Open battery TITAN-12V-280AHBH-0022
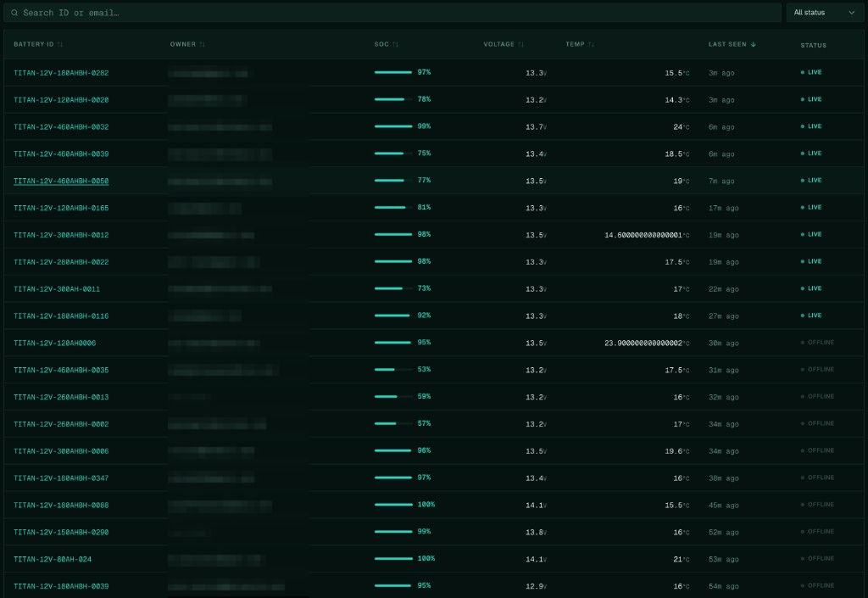The image size is (868, 598). pyautogui.click(x=61, y=262)
